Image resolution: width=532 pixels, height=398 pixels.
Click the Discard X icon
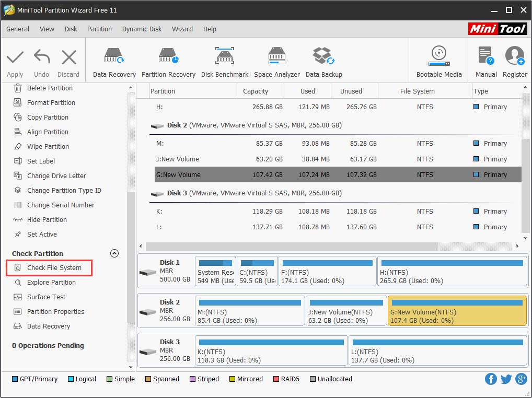pos(69,57)
